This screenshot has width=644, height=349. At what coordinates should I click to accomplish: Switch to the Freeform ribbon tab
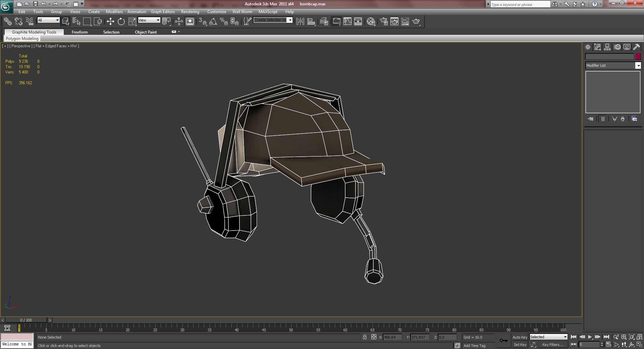pos(79,32)
